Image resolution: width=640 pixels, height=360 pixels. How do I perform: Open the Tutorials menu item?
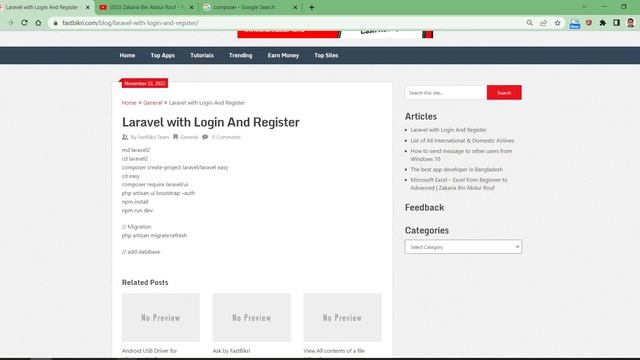tap(202, 55)
